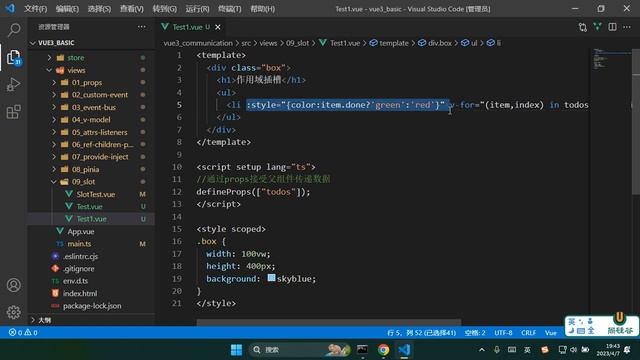
Task: Open the 转到(G) menu
Action: 164,9
